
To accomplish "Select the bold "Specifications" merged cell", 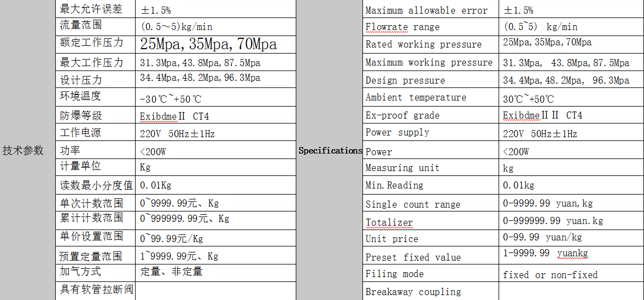I will pyautogui.click(x=330, y=151).
